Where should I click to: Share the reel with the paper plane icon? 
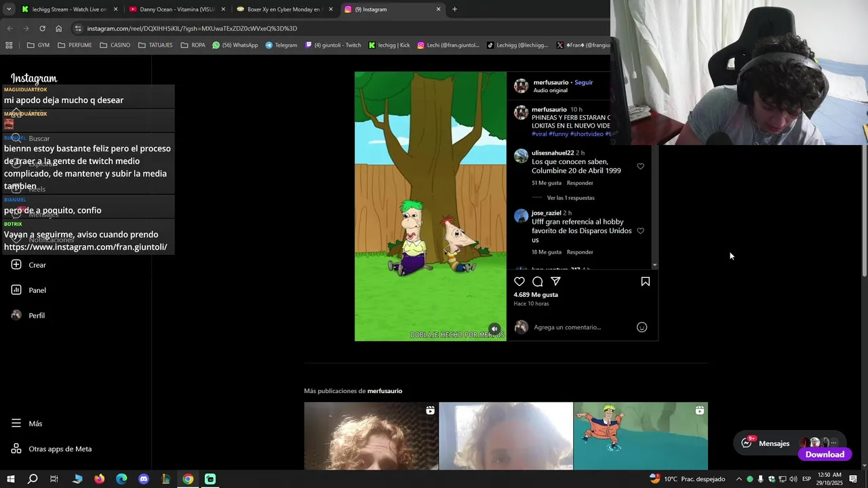tap(555, 281)
